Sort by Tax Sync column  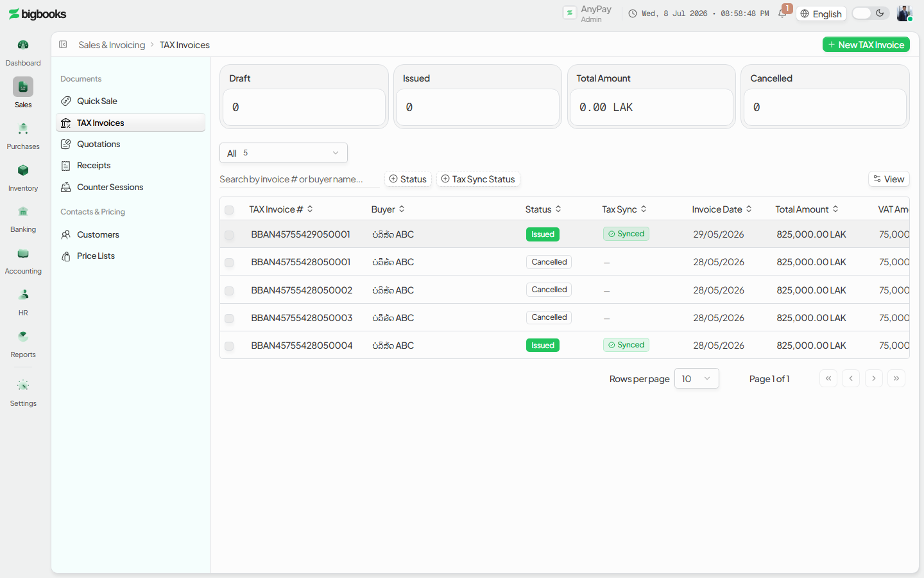tap(624, 209)
